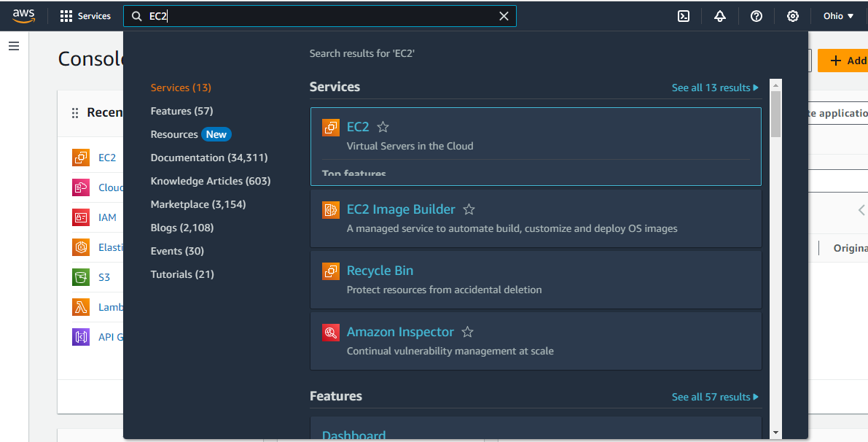Click the recently visited EC2 icon
868x442 pixels.
point(81,158)
